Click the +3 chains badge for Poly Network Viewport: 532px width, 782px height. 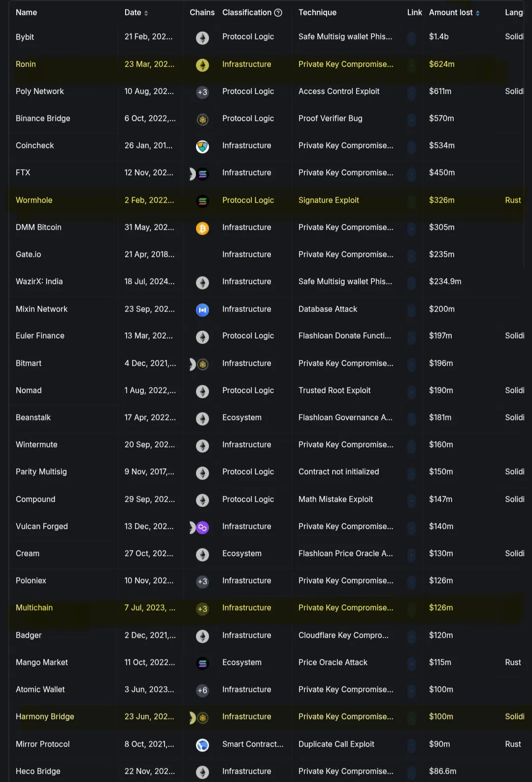[202, 92]
